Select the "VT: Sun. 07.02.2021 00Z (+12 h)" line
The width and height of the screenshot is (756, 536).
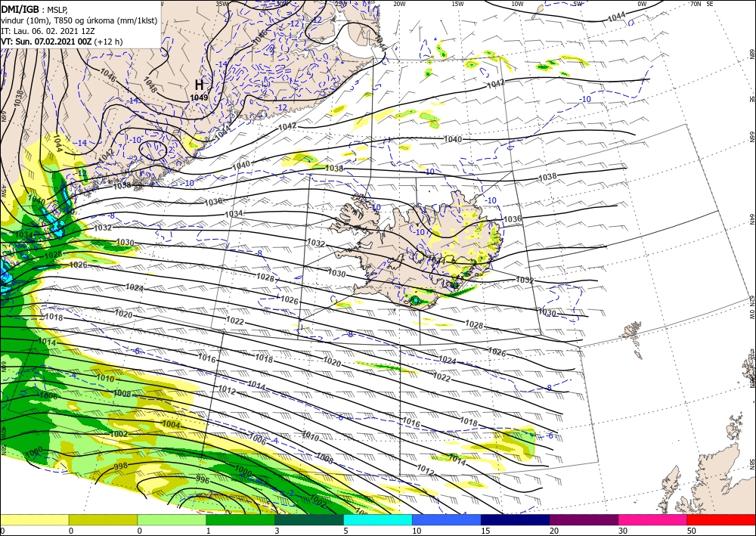tap(62, 42)
